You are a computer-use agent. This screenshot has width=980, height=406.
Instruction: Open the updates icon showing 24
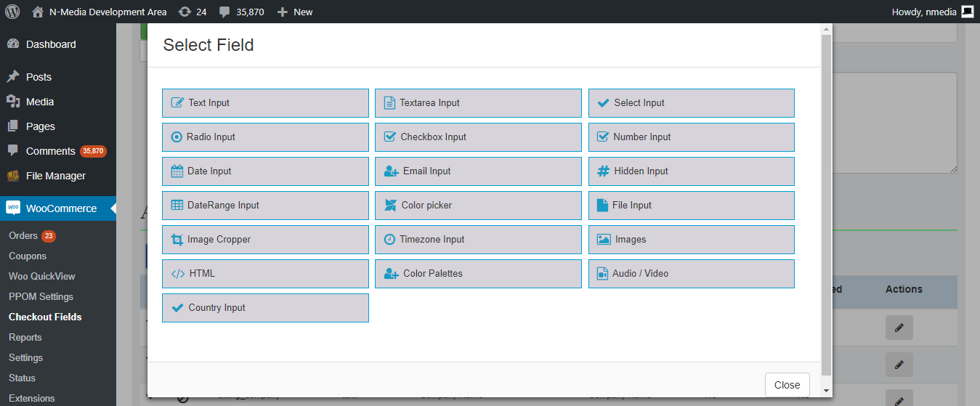coord(185,12)
